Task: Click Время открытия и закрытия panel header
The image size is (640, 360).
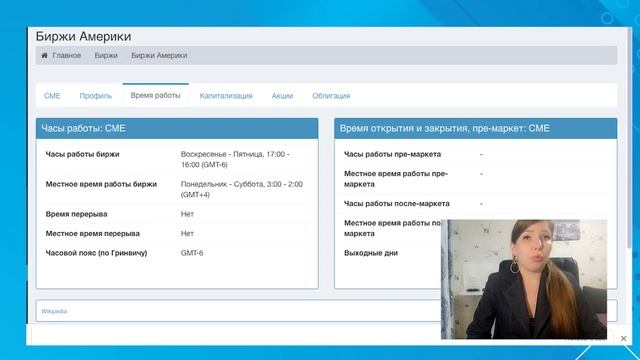Action: point(476,128)
